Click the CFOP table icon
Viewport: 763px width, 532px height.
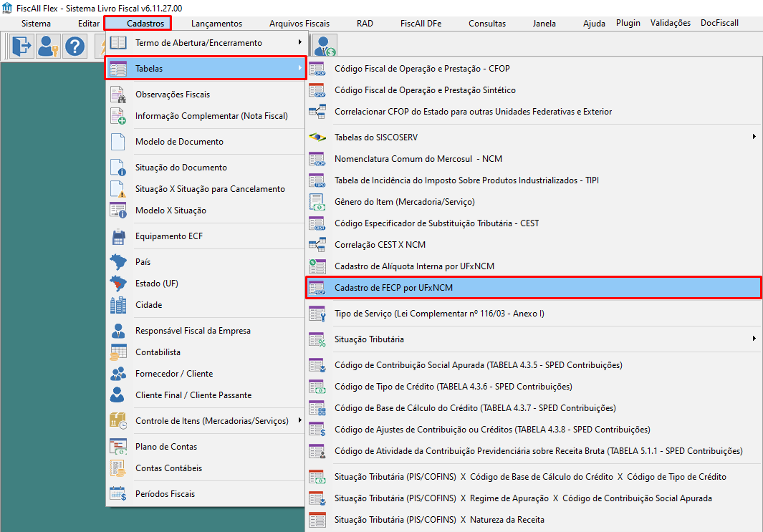[317, 69]
